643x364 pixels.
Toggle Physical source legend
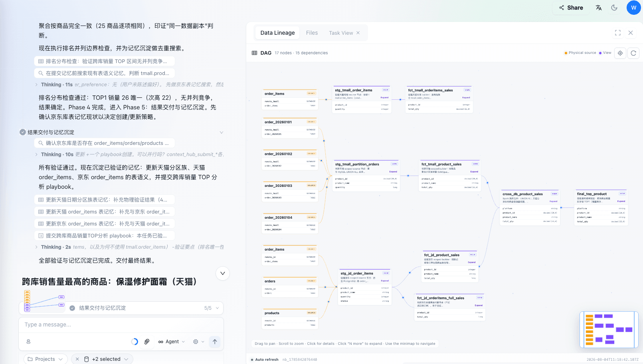click(580, 53)
